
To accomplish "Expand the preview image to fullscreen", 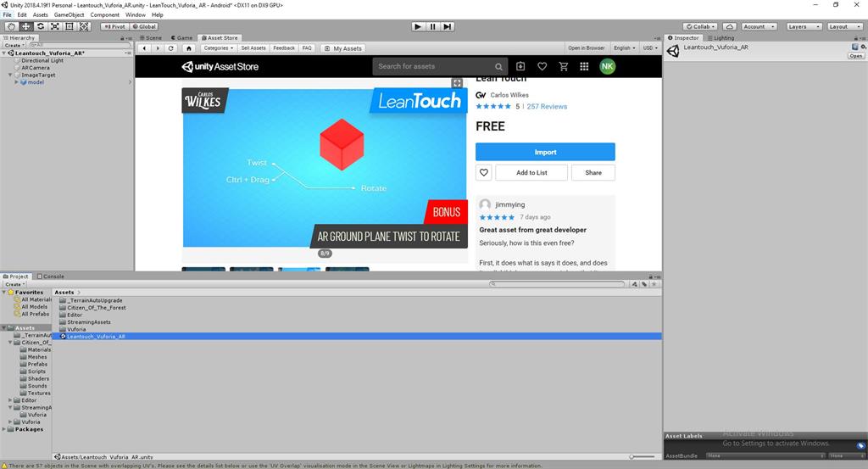I will coord(457,83).
